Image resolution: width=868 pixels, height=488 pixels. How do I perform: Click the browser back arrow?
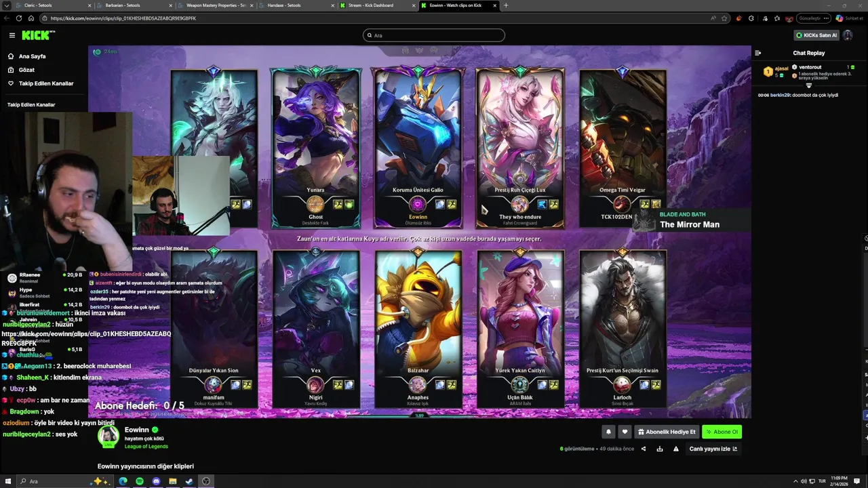[x=8, y=18]
